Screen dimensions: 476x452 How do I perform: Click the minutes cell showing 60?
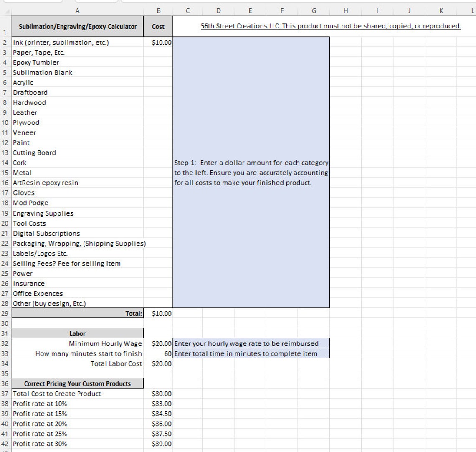(158, 353)
